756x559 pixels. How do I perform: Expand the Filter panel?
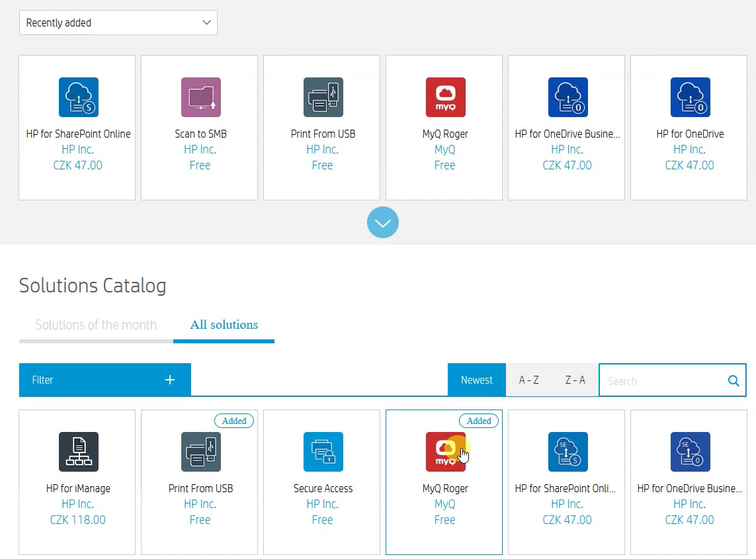(104, 380)
